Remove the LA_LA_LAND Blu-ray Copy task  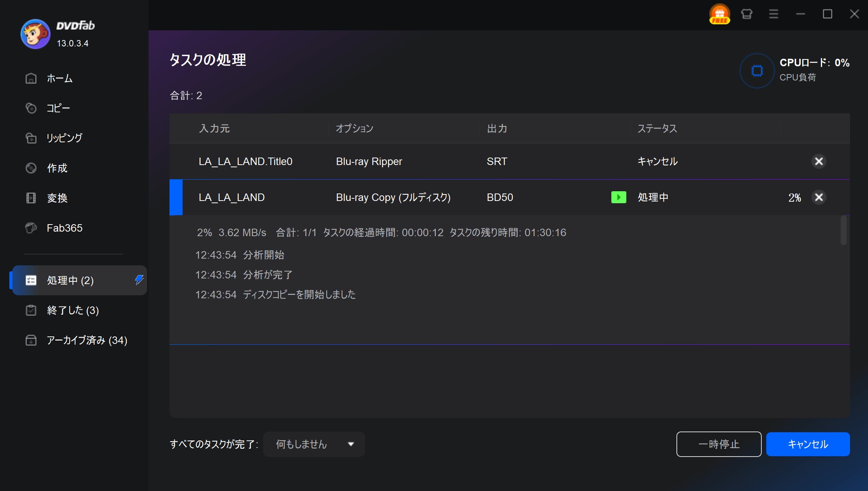tap(819, 197)
